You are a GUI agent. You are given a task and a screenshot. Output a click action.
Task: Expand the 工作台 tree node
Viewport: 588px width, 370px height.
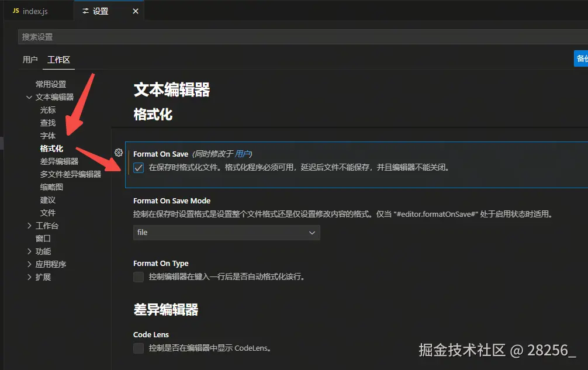click(x=29, y=225)
